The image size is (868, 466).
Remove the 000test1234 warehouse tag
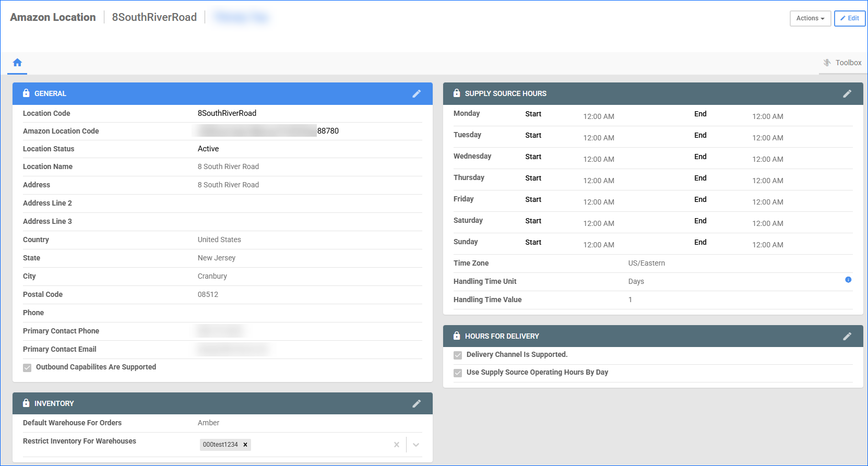(x=245, y=445)
